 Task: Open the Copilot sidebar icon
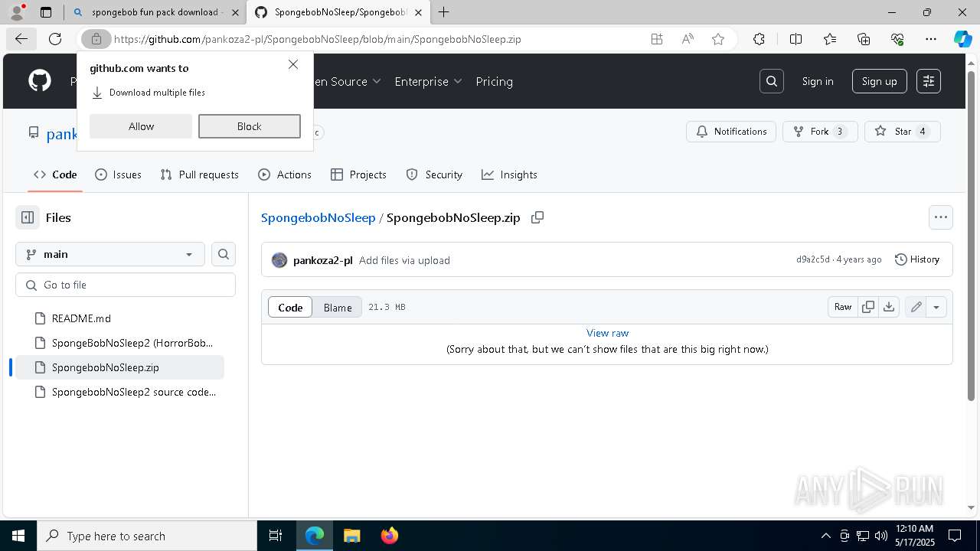coord(962,39)
